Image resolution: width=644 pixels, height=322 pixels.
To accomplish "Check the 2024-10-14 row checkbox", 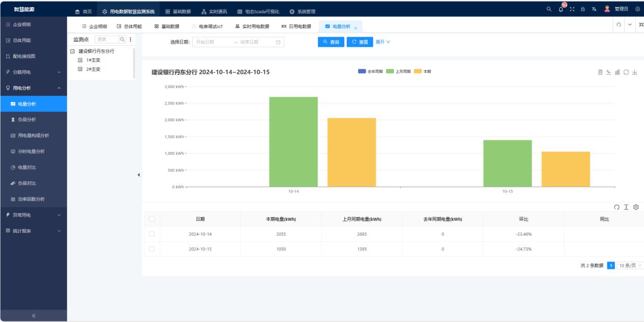I will [x=152, y=234].
